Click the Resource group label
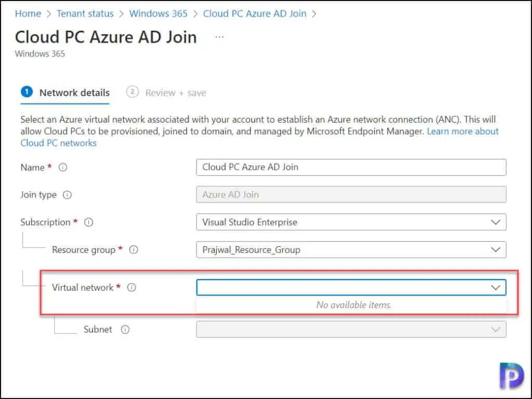 point(84,250)
